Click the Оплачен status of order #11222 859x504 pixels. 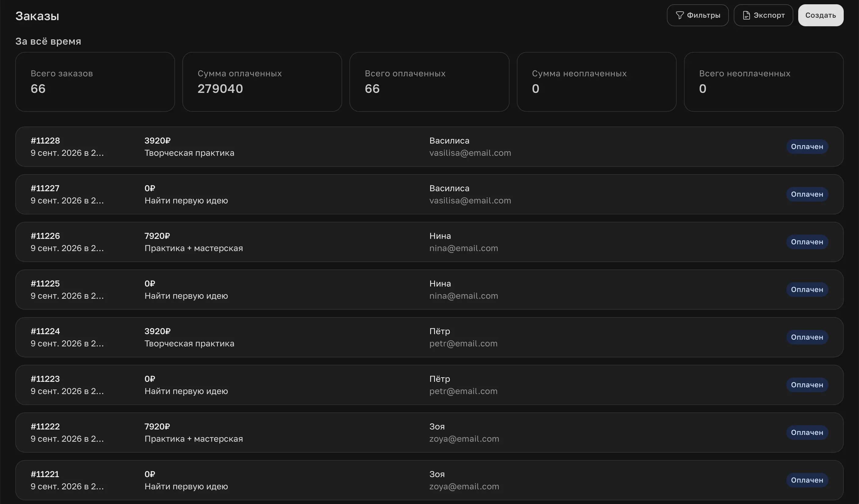pos(807,433)
